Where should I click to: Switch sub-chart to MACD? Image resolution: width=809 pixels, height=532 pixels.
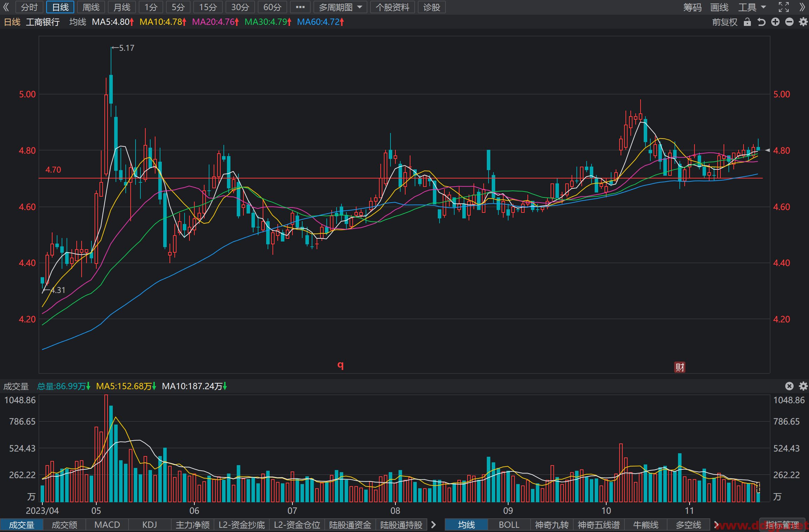pos(107,525)
